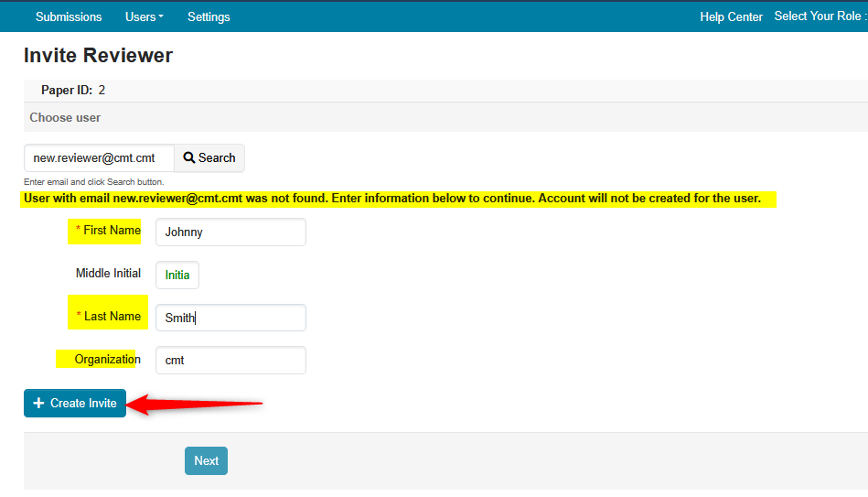Viewport: 868px width, 497px height.
Task: Go to Settings in the top navigation
Action: click(x=209, y=16)
